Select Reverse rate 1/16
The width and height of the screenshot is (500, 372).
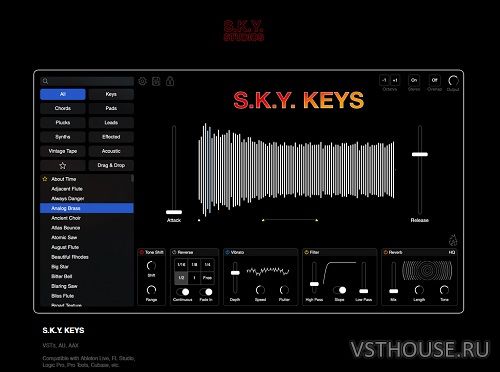coord(181,265)
